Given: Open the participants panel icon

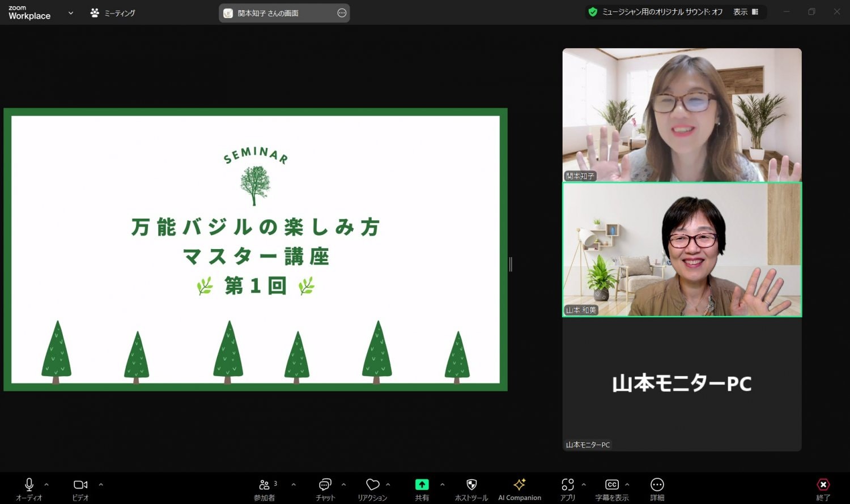Looking at the screenshot, I should click(264, 485).
